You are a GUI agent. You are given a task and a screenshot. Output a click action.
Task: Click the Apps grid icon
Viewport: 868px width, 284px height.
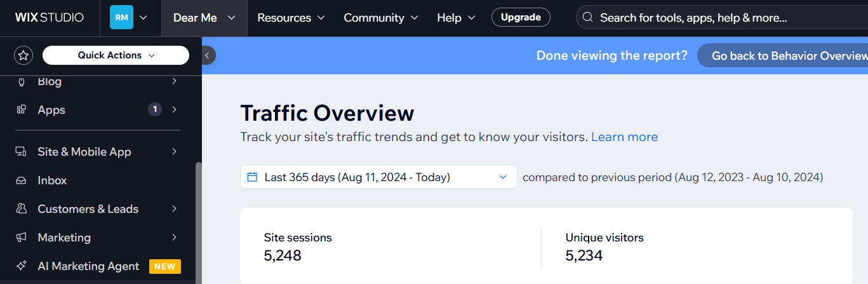pos(22,110)
